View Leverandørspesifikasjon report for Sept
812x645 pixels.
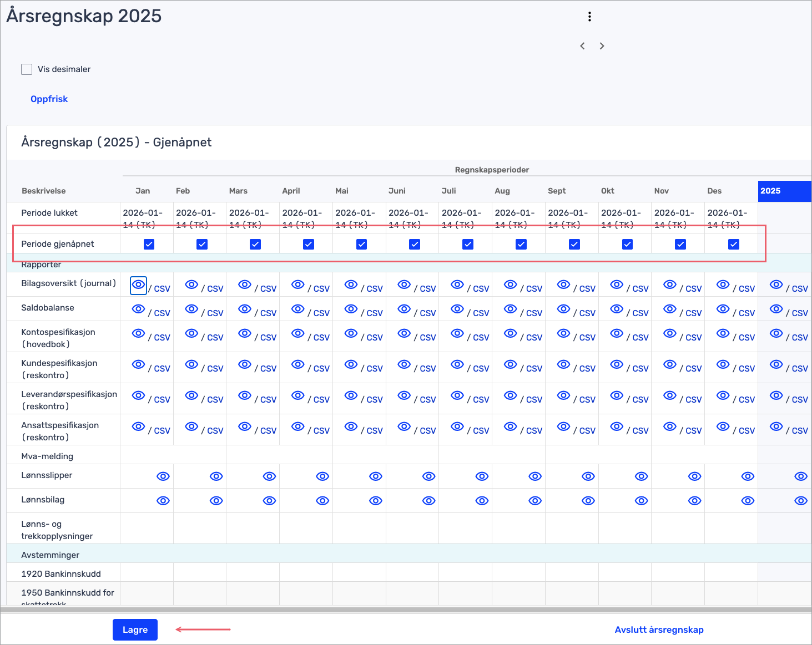pyautogui.click(x=563, y=395)
